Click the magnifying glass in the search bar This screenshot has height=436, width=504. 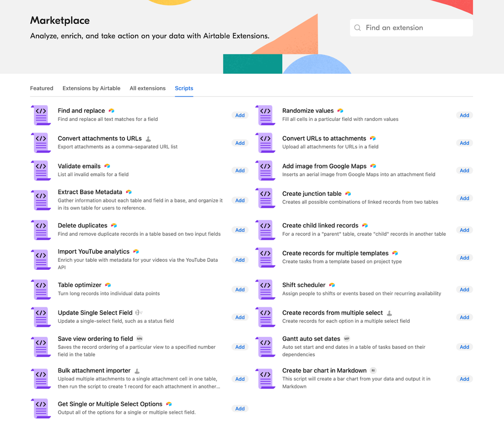click(358, 27)
